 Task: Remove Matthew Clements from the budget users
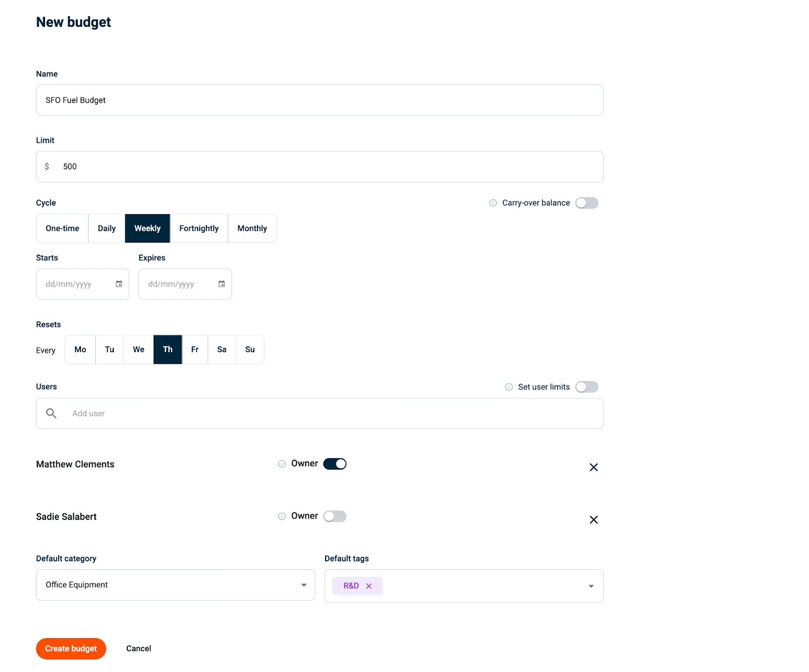[x=594, y=467]
